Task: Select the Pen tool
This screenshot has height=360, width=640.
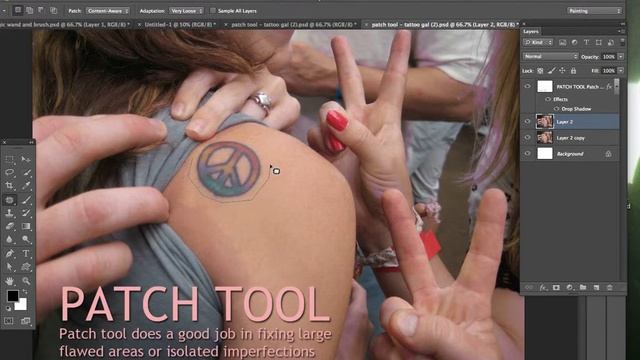Action: [9, 253]
